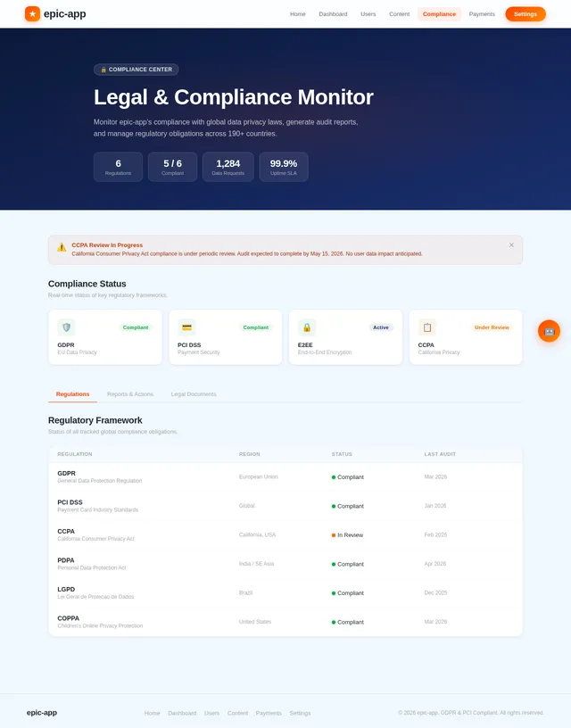Screen dimensions: 571x728
Task: Click the India / SE Asia region cell
Action: point(256,564)
